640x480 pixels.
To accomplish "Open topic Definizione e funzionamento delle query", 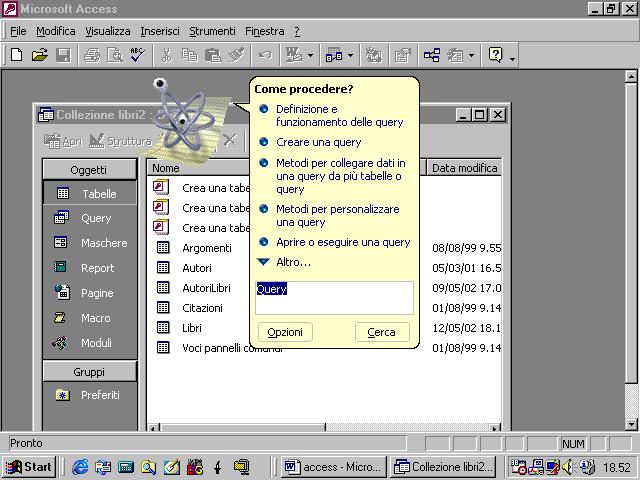I will pos(340,116).
